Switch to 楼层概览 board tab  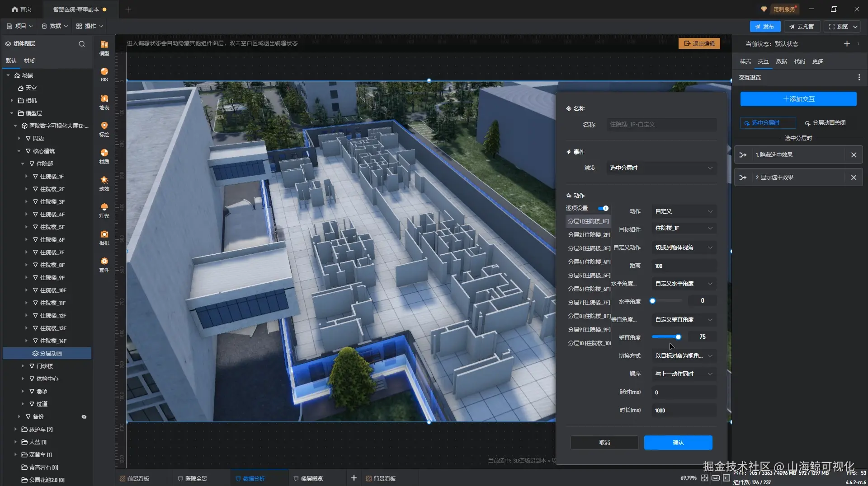(308, 478)
